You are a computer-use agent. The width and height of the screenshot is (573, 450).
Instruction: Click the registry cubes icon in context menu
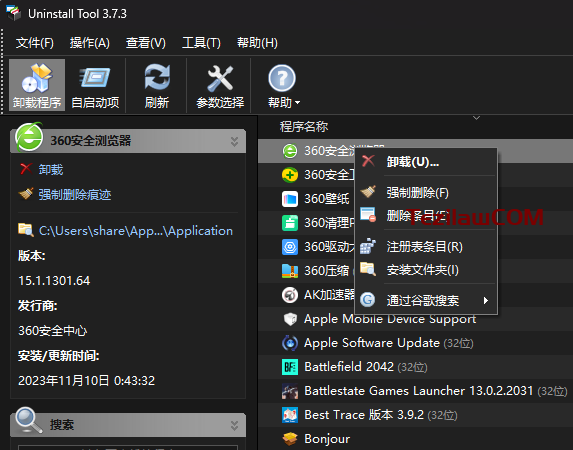pos(368,246)
